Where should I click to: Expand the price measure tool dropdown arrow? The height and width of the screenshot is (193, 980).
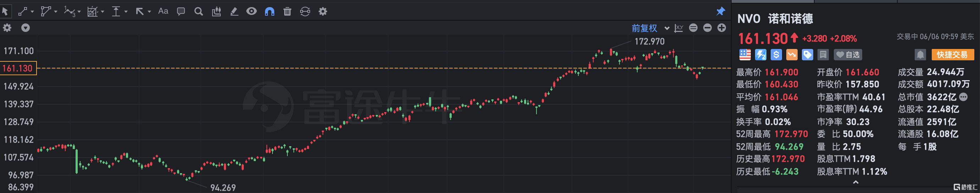point(126,12)
